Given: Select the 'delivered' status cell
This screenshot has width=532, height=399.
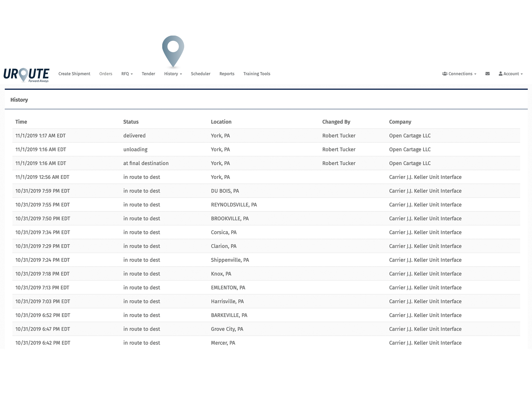Looking at the screenshot, I should pyautogui.click(x=134, y=136).
